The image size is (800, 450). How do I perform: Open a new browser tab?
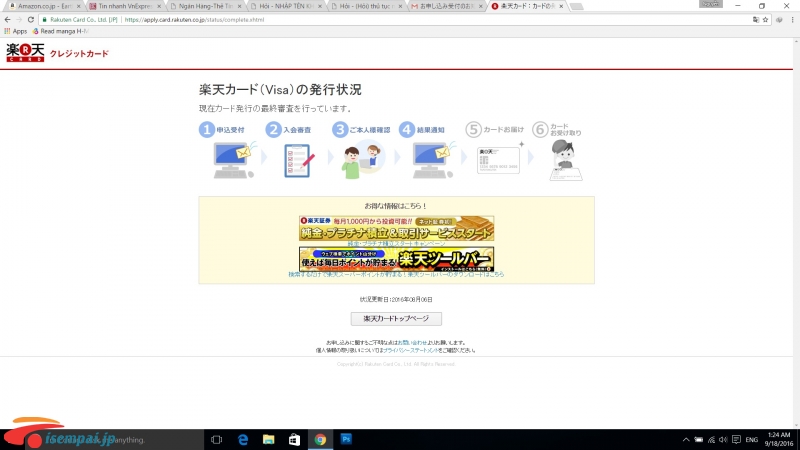tap(577, 7)
